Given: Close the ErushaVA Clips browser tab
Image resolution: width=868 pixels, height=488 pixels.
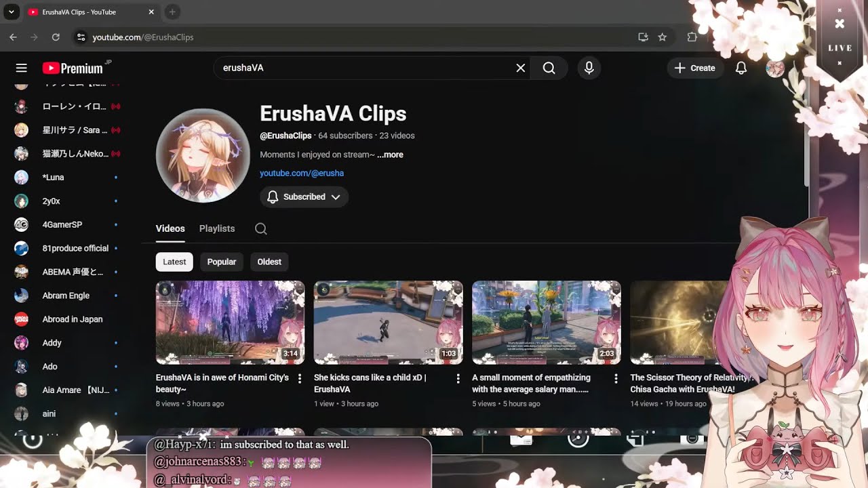Looking at the screenshot, I should (x=151, y=12).
